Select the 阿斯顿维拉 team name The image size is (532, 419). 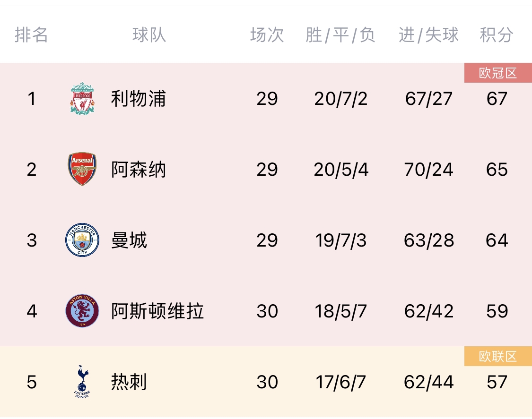[157, 311]
